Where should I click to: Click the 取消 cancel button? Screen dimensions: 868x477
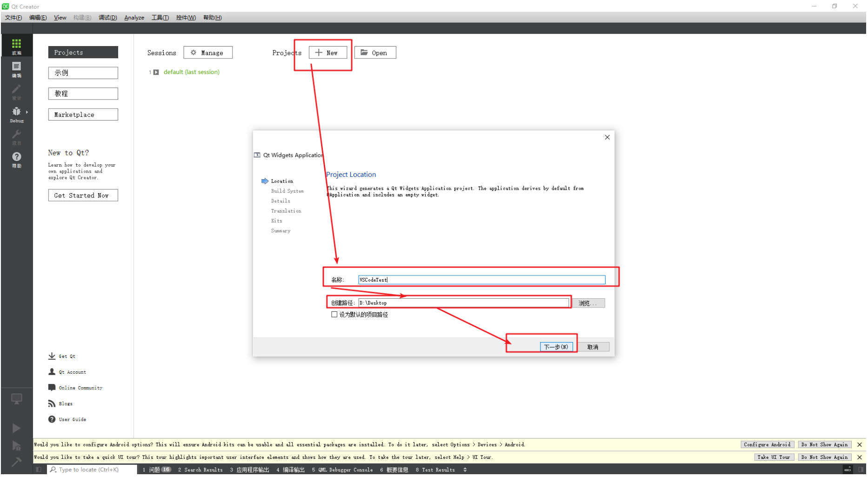click(593, 347)
